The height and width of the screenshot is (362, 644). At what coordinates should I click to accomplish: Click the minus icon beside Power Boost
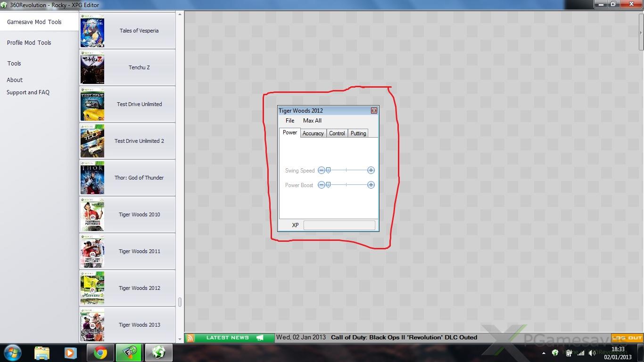pos(321,185)
